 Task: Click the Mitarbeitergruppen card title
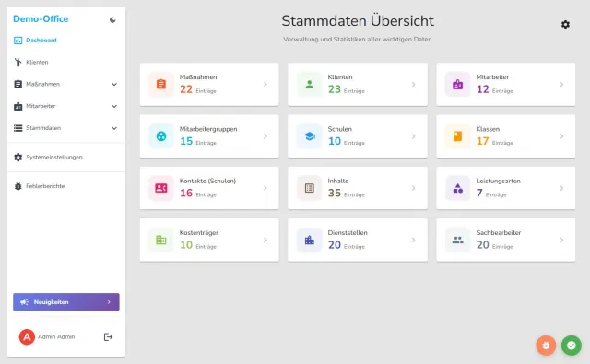tap(208, 129)
